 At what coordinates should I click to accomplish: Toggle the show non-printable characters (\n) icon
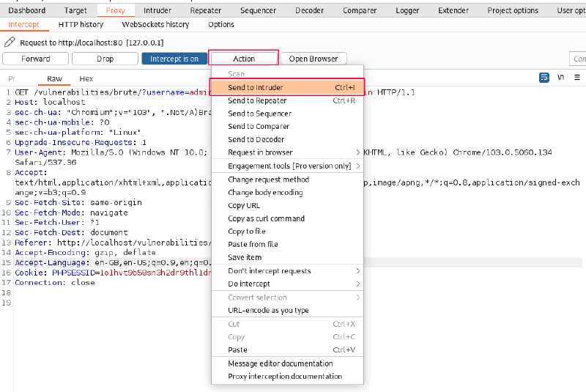click(x=560, y=78)
